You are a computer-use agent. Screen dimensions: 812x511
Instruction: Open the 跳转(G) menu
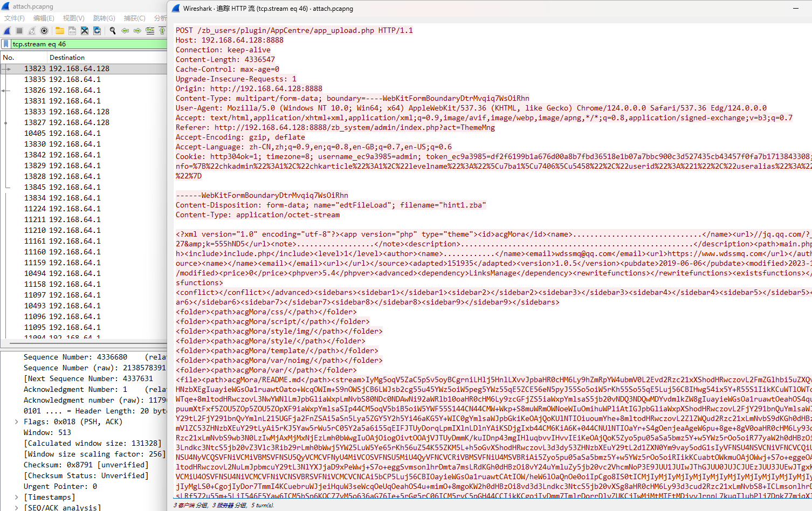click(x=104, y=18)
